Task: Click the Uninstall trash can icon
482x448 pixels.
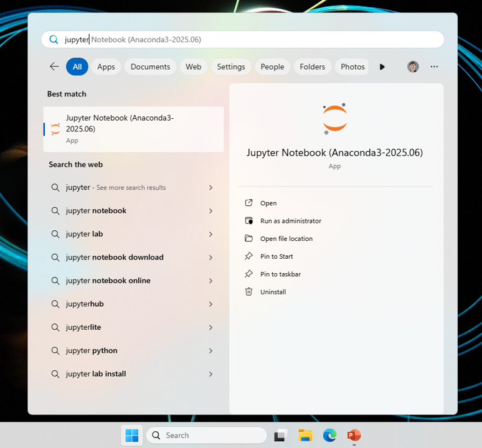Action: pyautogui.click(x=248, y=292)
